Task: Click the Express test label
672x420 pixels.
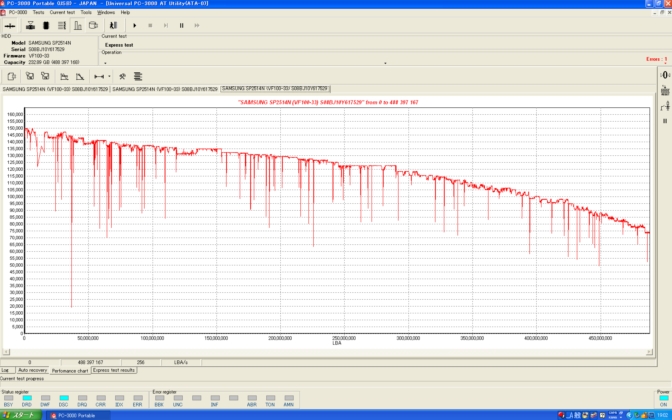Action: pos(119,45)
